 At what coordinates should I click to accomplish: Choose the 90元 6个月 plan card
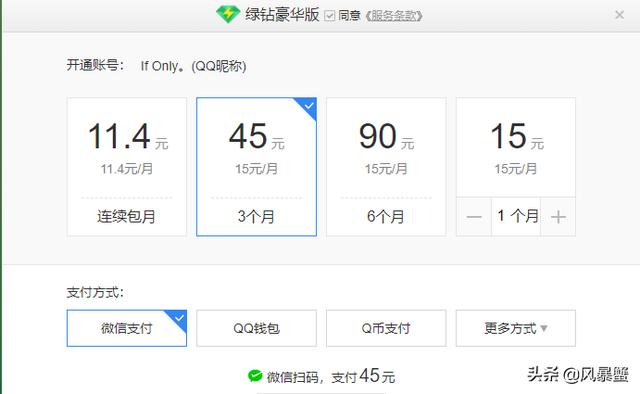click(x=386, y=167)
